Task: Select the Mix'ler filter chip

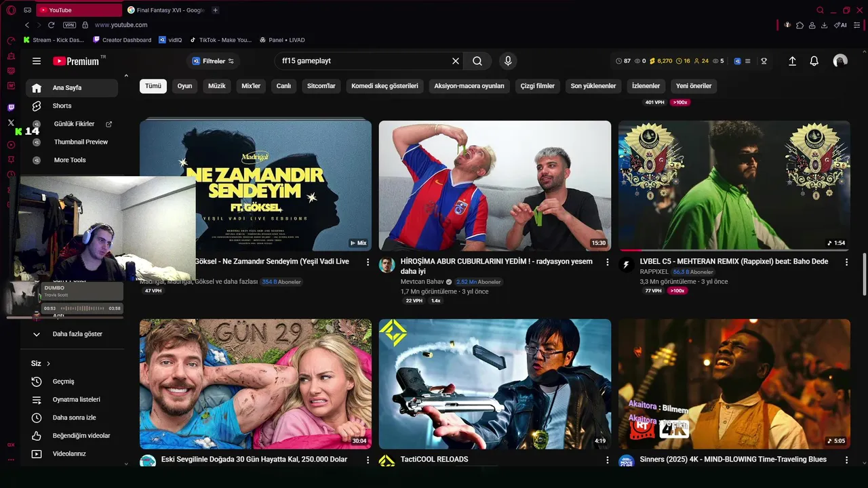Action: (251, 86)
